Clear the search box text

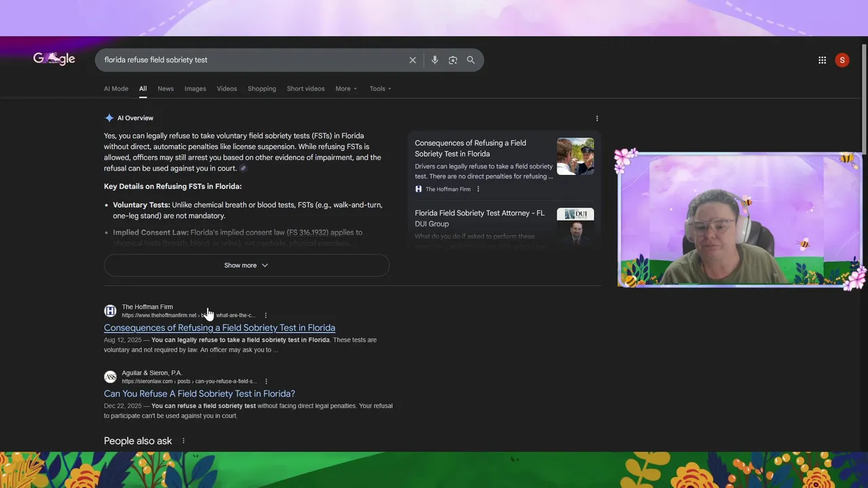click(x=412, y=60)
